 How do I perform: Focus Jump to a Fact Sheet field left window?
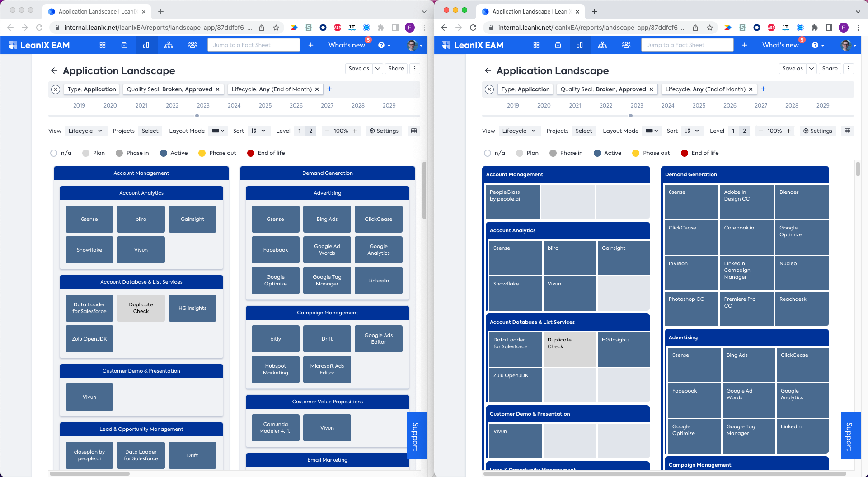click(253, 45)
